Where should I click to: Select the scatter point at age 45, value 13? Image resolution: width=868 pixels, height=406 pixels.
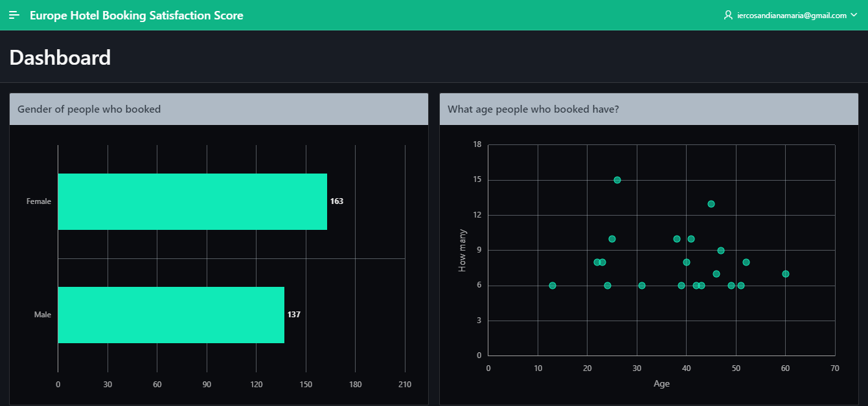point(711,204)
